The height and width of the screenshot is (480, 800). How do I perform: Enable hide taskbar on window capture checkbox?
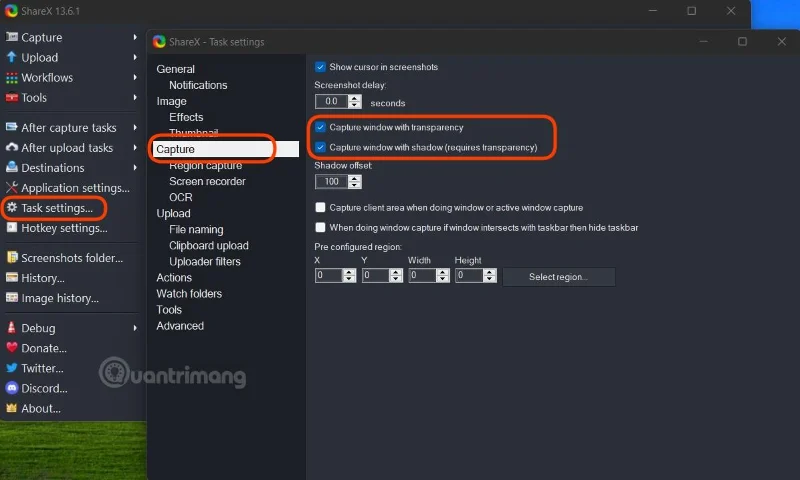(320, 228)
